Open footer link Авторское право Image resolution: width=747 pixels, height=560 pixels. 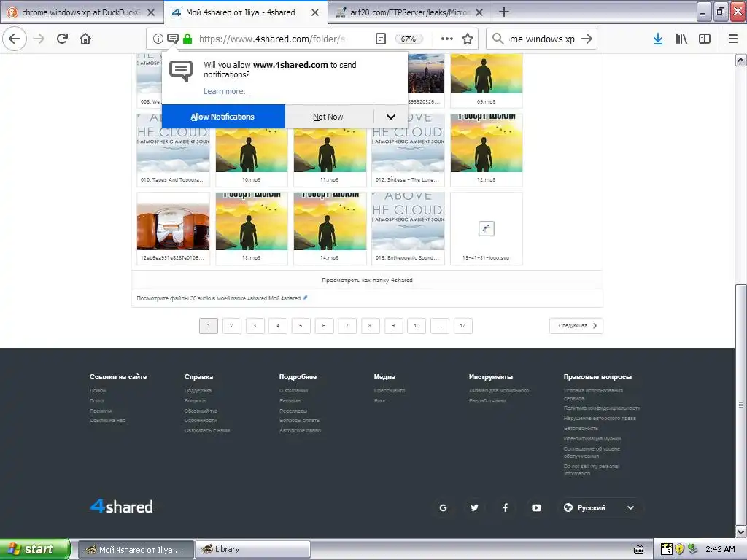(300, 430)
